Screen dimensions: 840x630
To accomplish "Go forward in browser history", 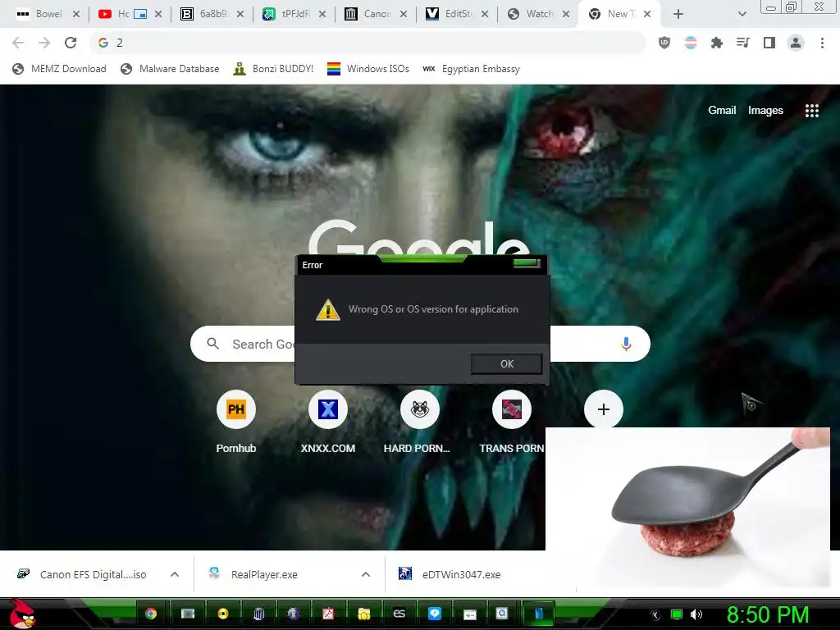I will pyautogui.click(x=44, y=43).
